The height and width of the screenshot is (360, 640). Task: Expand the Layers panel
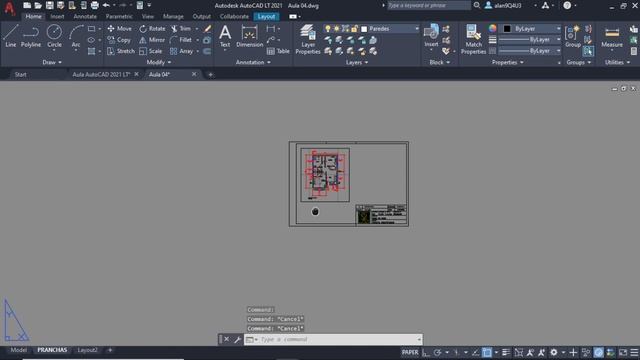[357, 62]
